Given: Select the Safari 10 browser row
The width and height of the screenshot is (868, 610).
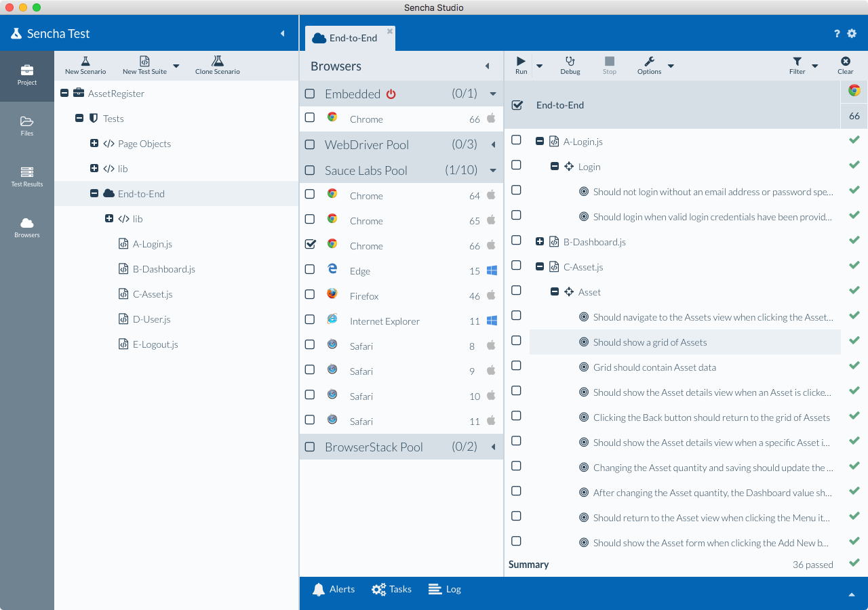Looking at the screenshot, I should 401,396.
